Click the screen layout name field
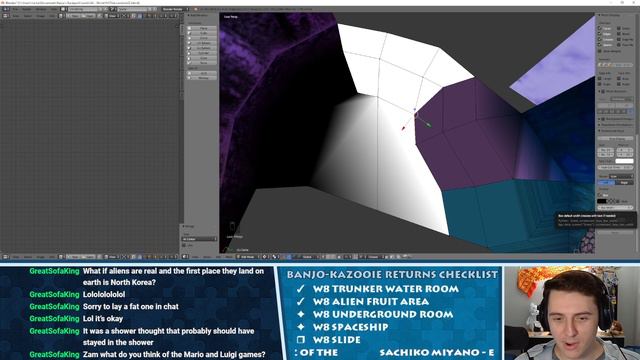 coord(82,9)
